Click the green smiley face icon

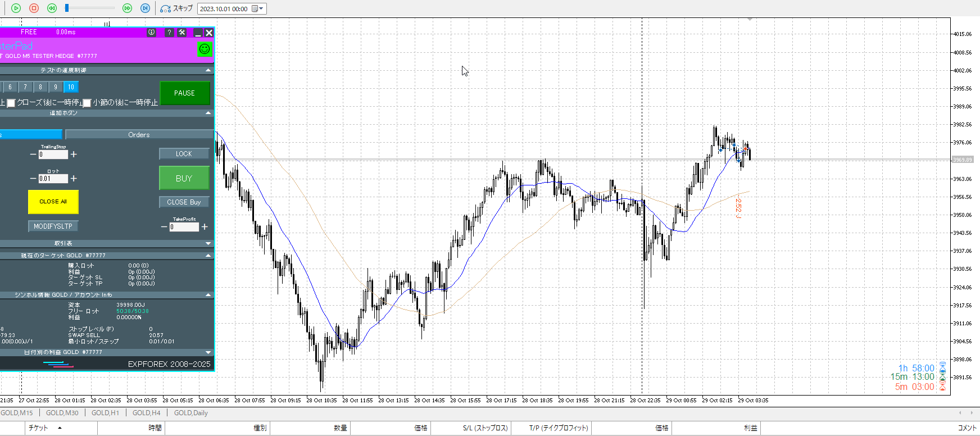205,49
